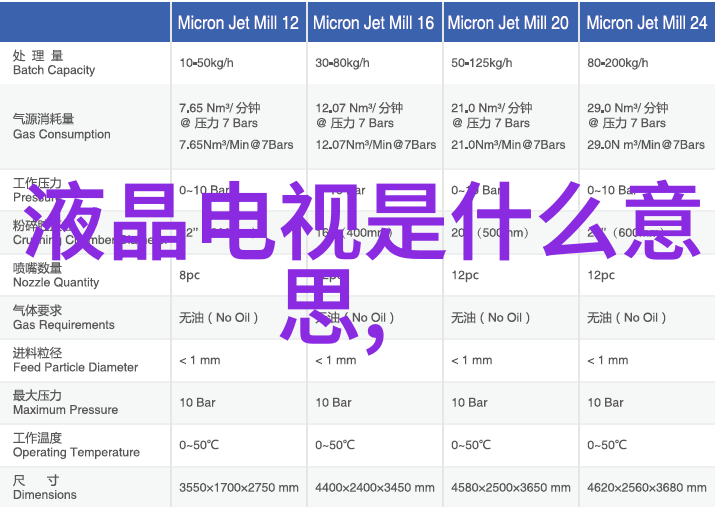The height and width of the screenshot is (507, 722).
Task: Select the 'Gas Consumption' row label
Action: point(62,134)
